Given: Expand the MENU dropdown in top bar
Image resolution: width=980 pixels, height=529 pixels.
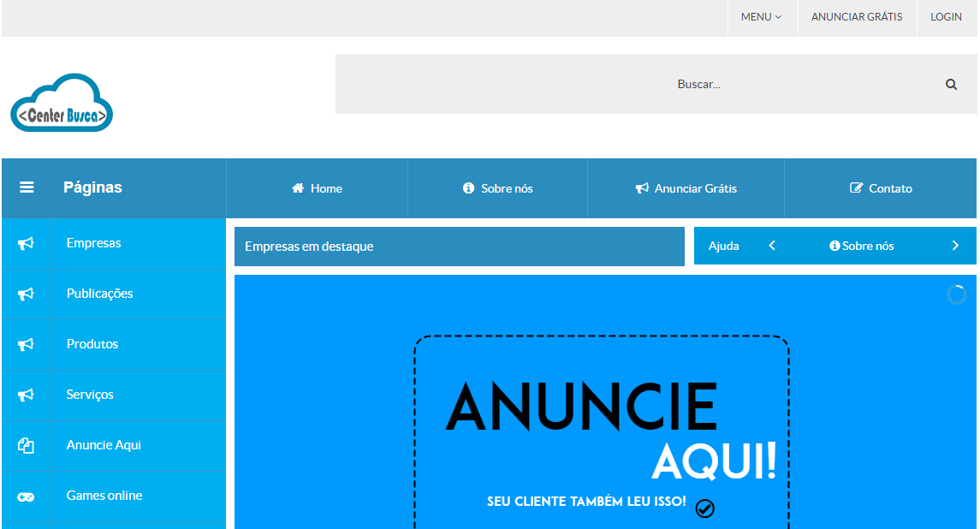Looking at the screenshot, I should (x=761, y=17).
